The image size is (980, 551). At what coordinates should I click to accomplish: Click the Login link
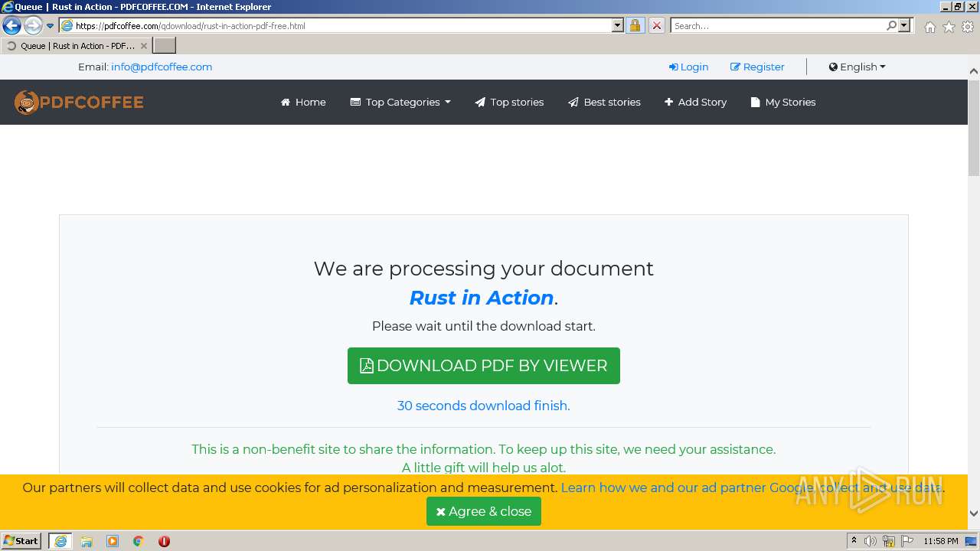[x=688, y=67]
